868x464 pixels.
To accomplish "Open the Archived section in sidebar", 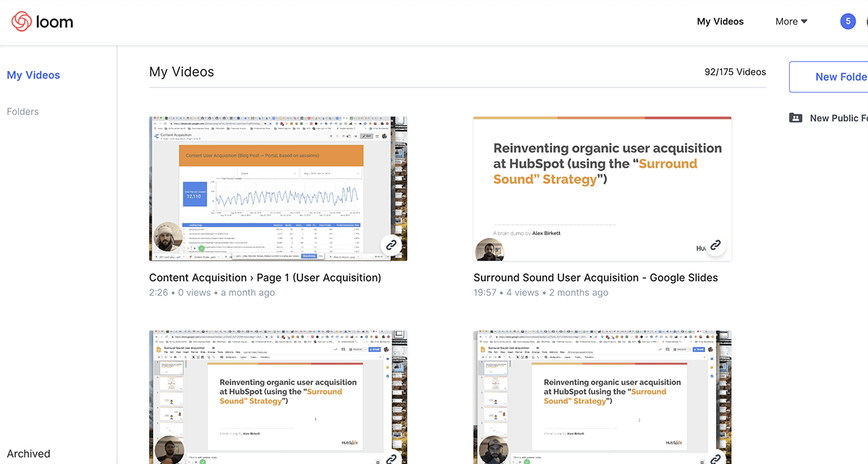I will tap(28, 454).
